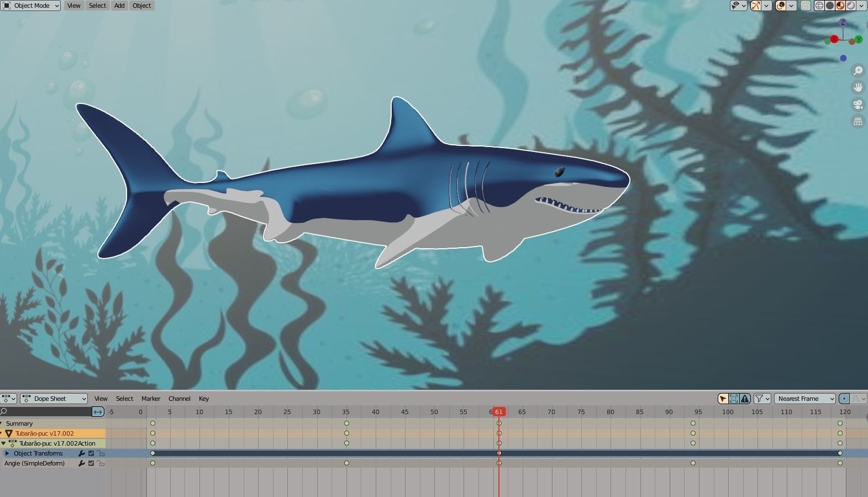Open the Dope Sheet View menu
Screen dimensions: 868x497
(101, 399)
